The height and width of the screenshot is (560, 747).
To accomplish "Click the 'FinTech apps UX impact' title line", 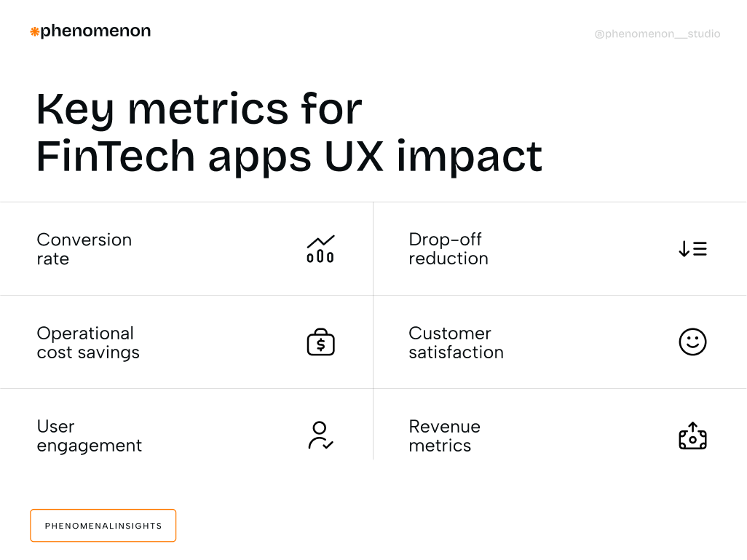I will (x=289, y=156).
